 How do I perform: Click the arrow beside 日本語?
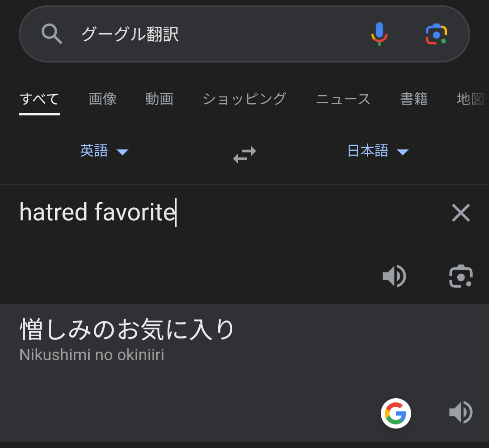pyautogui.click(x=403, y=152)
